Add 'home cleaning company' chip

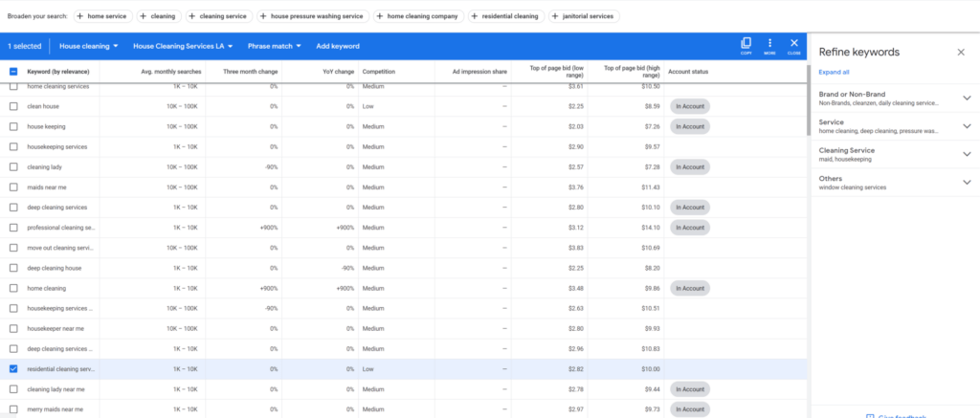[419, 16]
